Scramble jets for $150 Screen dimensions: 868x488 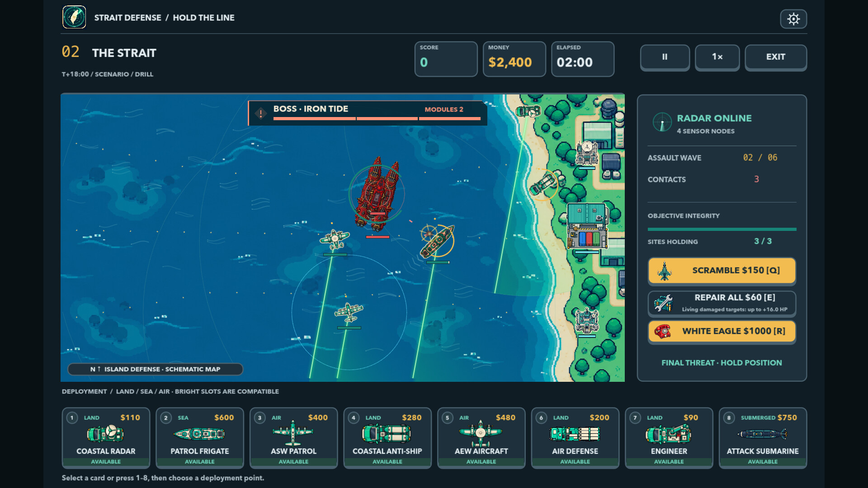[x=722, y=271]
